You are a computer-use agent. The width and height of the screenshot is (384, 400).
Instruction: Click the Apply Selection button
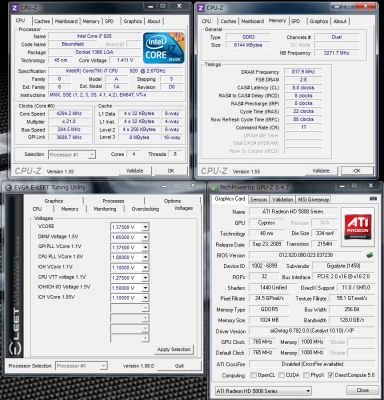click(174, 349)
